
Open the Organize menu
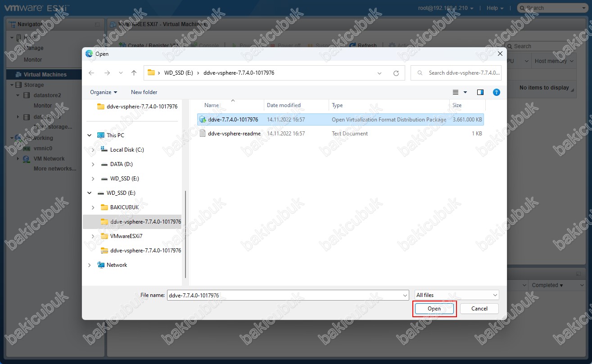click(x=104, y=92)
